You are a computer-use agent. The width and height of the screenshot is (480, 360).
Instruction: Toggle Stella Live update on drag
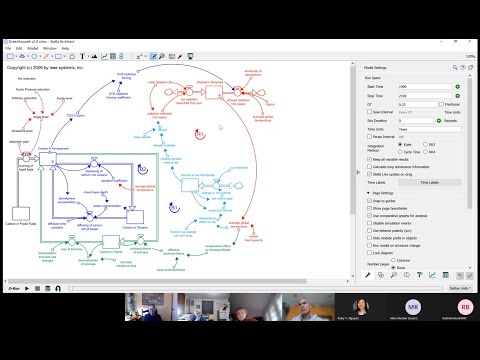pyautogui.click(x=369, y=174)
